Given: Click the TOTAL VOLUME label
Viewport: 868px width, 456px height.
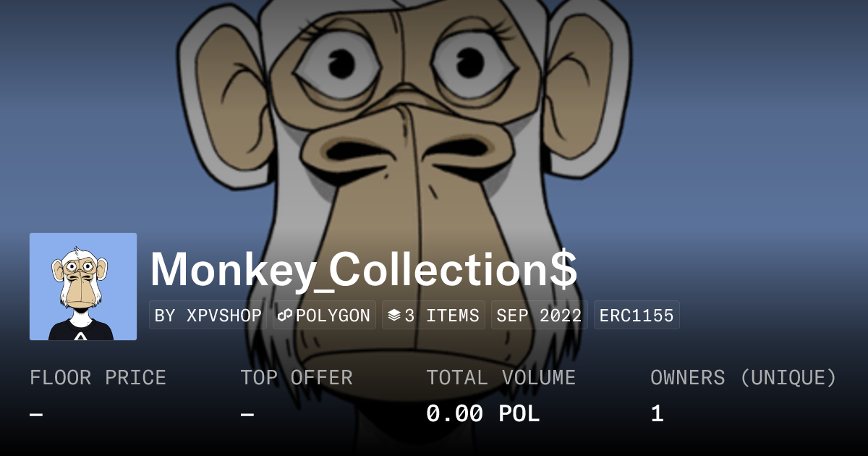Looking at the screenshot, I should tap(501, 378).
